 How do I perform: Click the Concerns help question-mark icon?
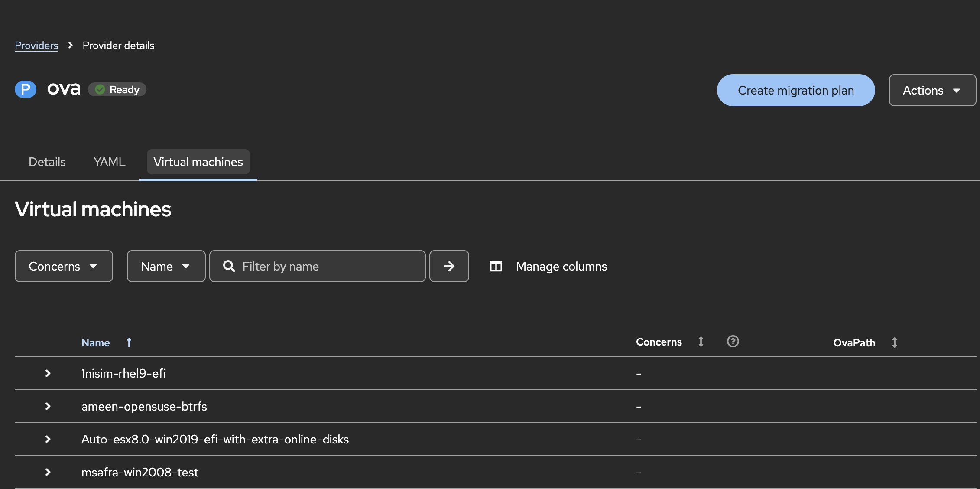tap(733, 342)
